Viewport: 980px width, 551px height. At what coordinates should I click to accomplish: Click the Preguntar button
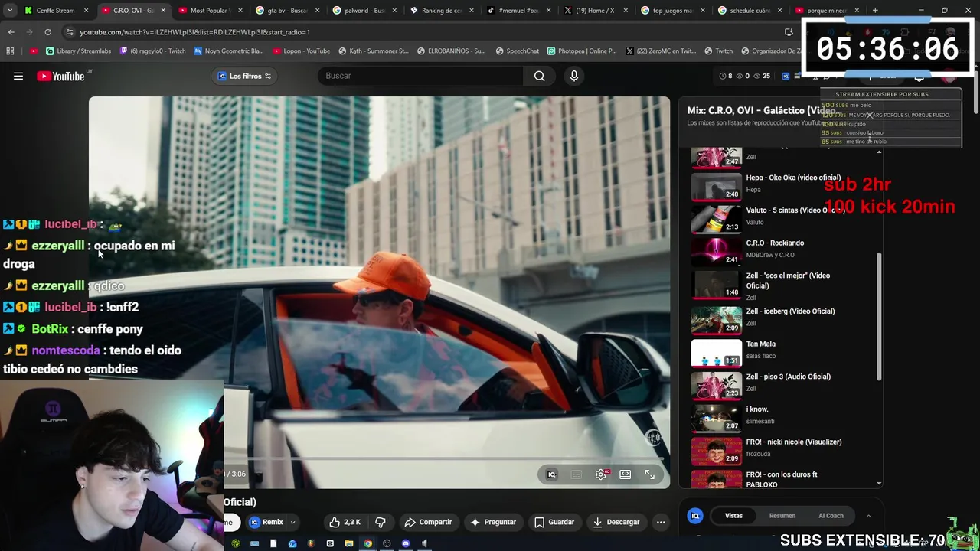click(x=493, y=522)
